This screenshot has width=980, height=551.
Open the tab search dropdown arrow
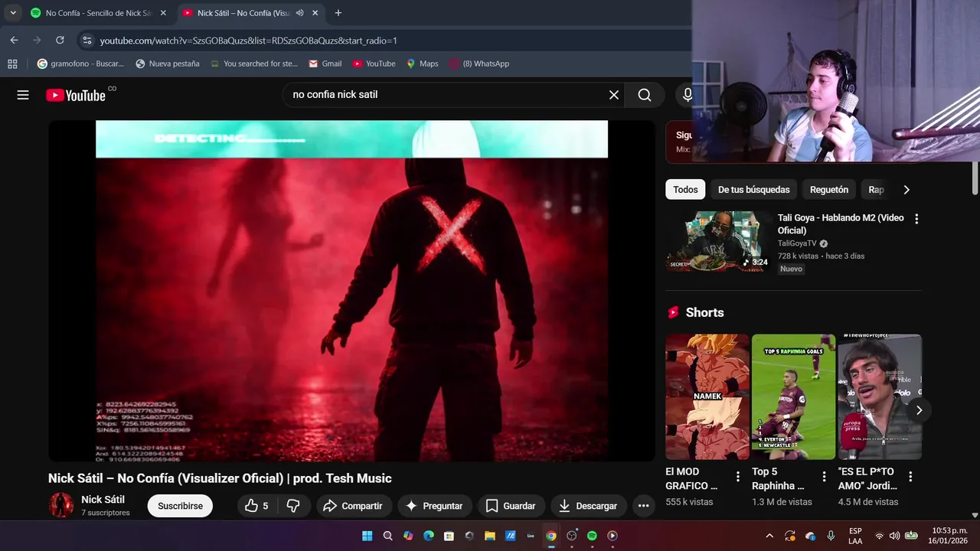[x=13, y=13]
